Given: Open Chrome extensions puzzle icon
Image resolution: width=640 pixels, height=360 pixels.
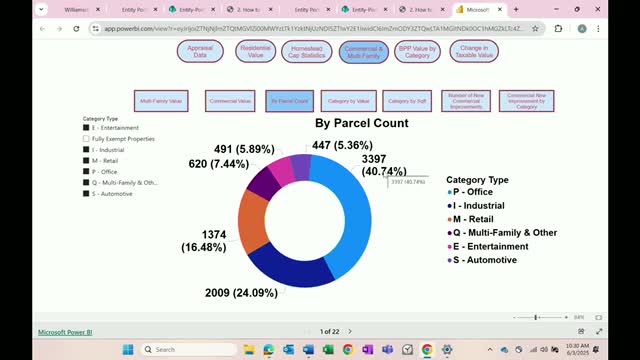Looking at the screenshot, I should (558, 29).
